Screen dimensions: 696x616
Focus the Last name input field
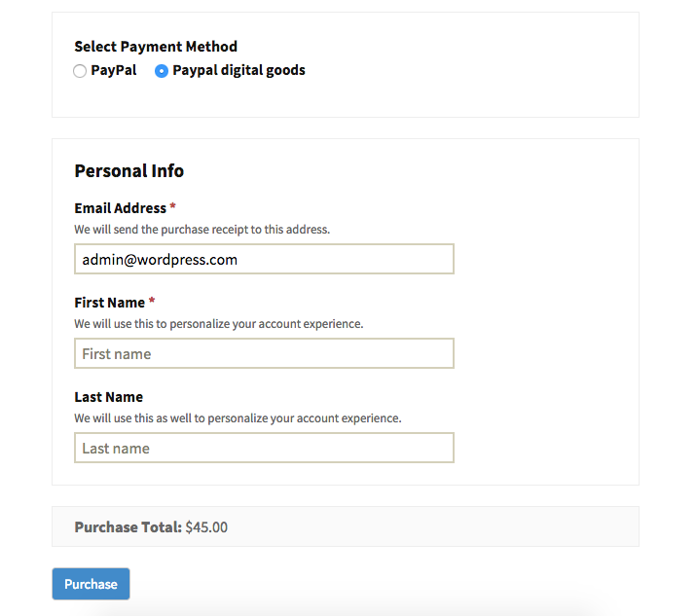click(x=264, y=448)
